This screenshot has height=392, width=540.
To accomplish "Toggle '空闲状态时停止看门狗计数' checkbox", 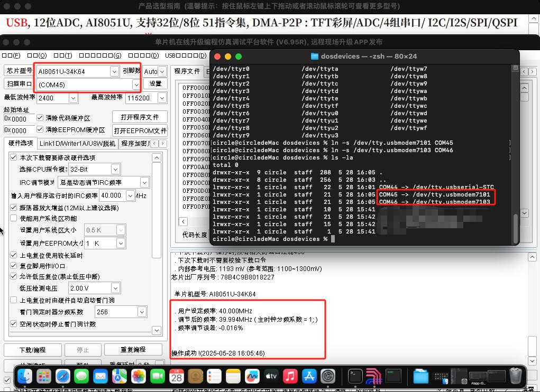I will (x=13, y=324).
